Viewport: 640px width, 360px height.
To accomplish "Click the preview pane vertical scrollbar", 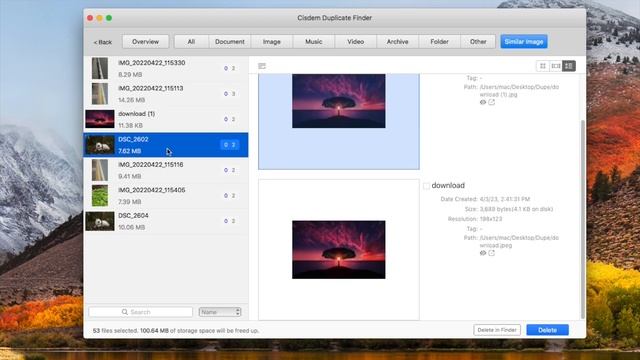I will point(582,219).
